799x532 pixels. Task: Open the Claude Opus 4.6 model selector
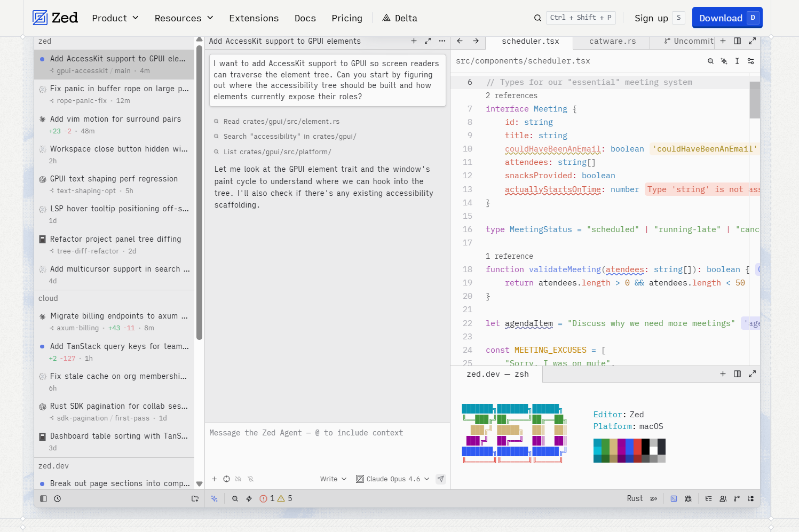pyautogui.click(x=393, y=479)
